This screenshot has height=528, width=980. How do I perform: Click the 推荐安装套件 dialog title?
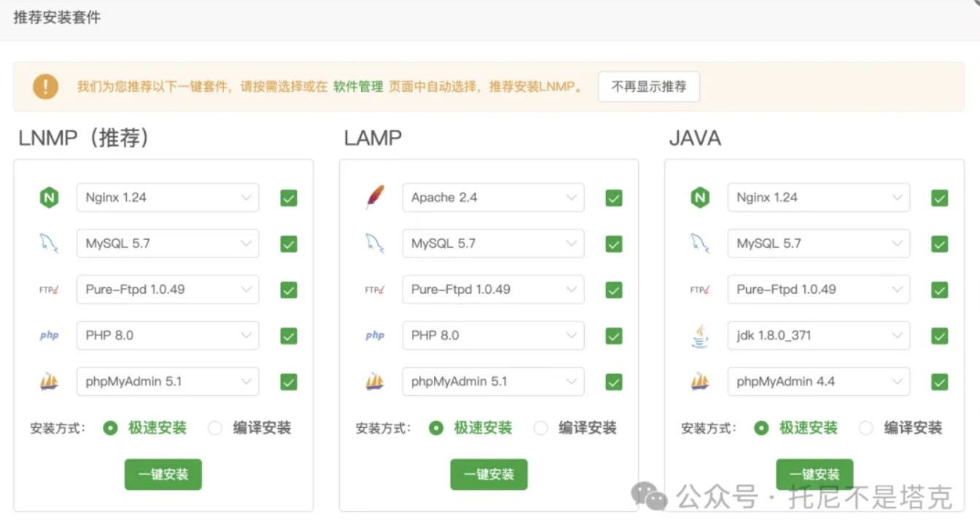57,18
